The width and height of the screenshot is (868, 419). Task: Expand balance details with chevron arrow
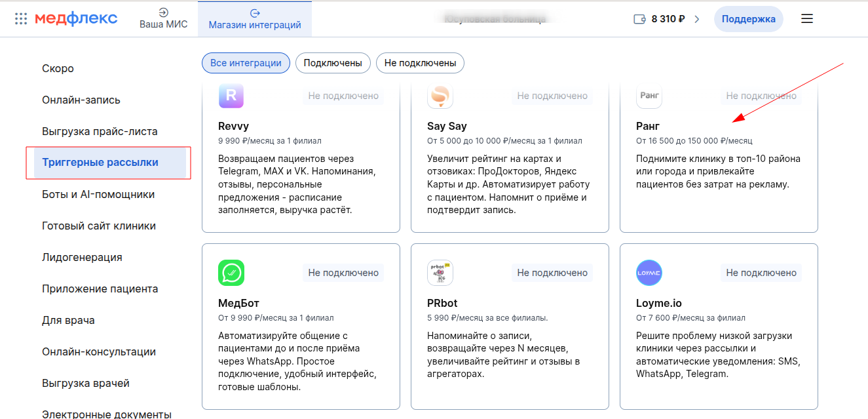697,19
